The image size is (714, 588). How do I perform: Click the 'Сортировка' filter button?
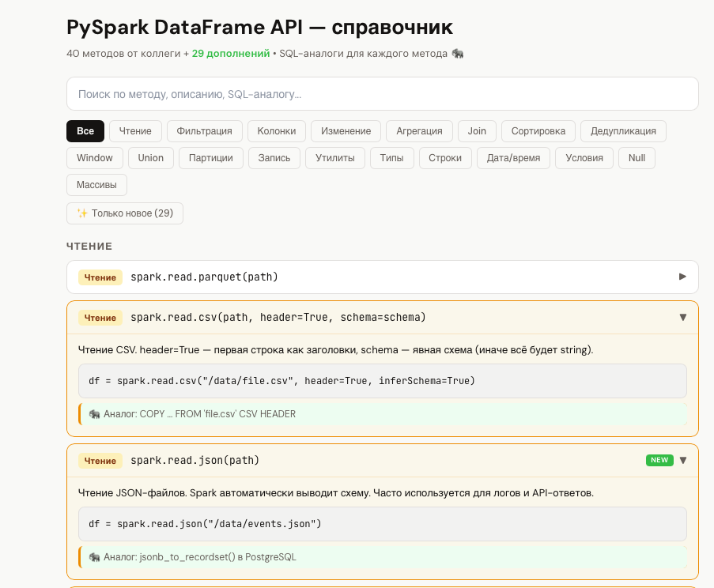click(x=538, y=130)
